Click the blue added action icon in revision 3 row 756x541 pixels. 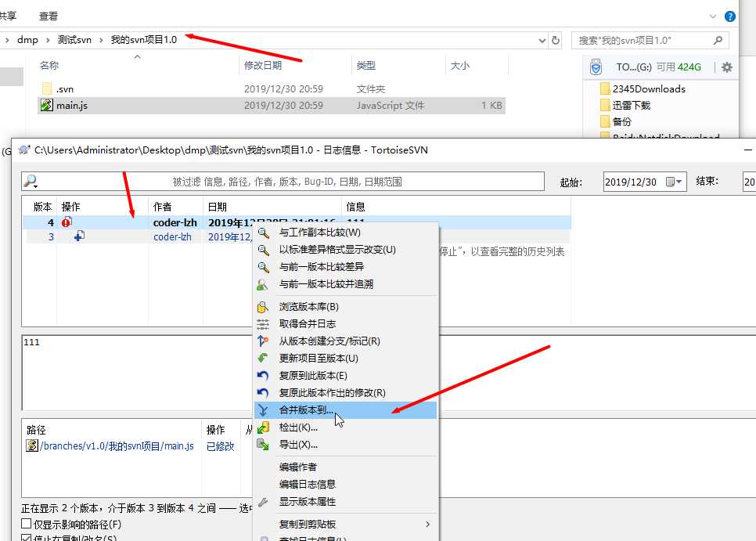point(80,236)
